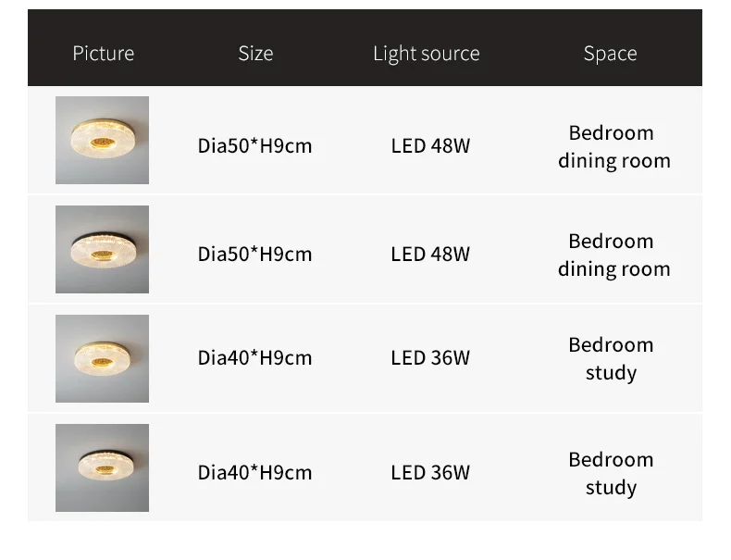Open the second row's black-rimmed lamp thumbnail
The width and height of the screenshot is (731, 560).
pyautogui.click(x=102, y=249)
